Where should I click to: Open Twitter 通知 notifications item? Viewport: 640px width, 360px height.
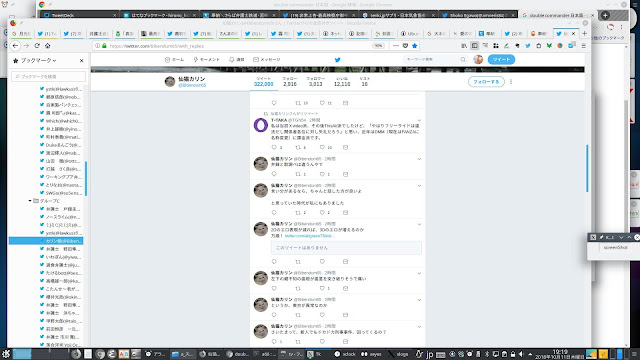tap(237, 60)
